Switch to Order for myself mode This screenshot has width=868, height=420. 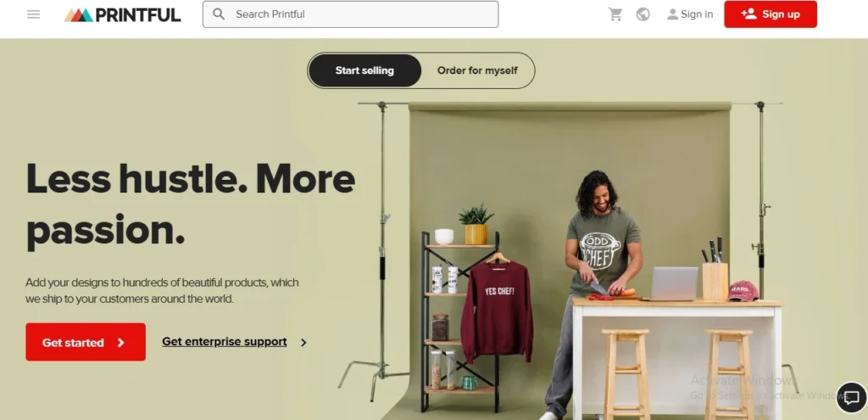[477, 70]
